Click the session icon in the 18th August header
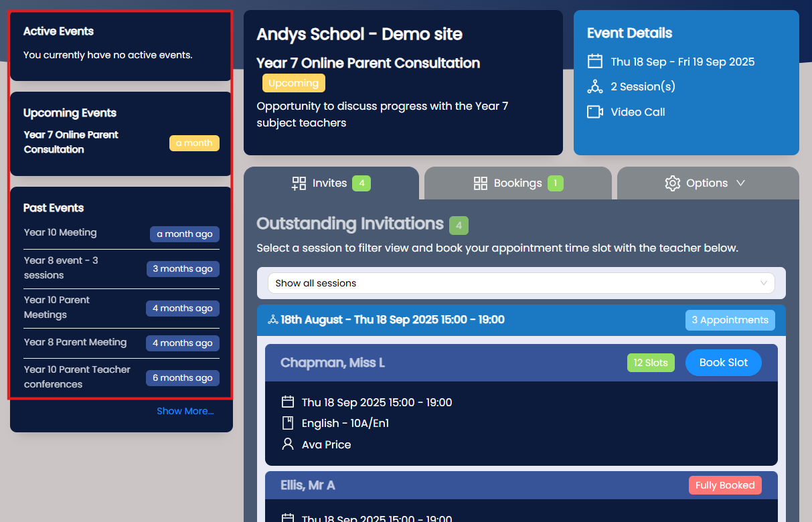 272,320
